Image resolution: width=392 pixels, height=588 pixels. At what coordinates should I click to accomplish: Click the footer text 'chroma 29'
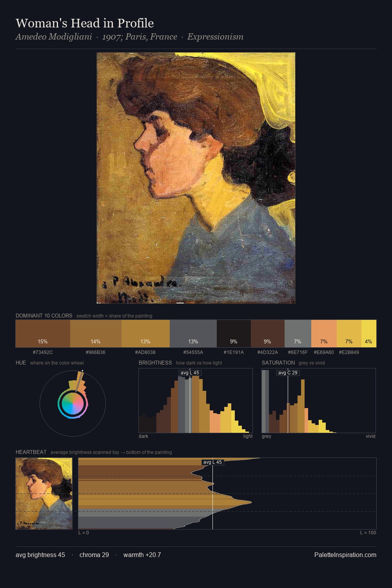[94, 555]
